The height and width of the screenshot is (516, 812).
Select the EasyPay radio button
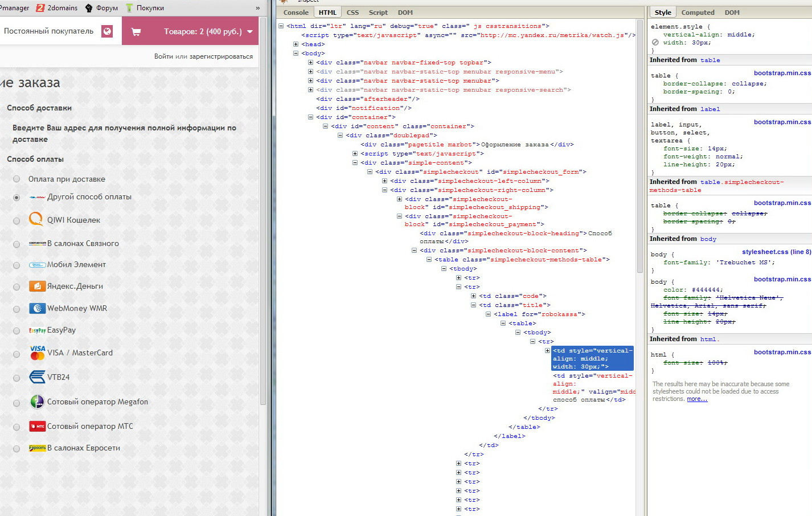tap(17, 331)
